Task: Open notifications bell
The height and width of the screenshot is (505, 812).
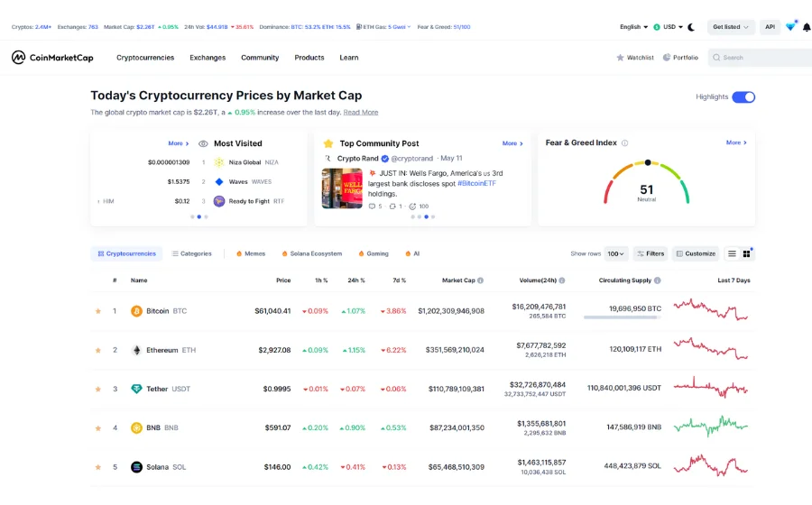Action: 806,27
